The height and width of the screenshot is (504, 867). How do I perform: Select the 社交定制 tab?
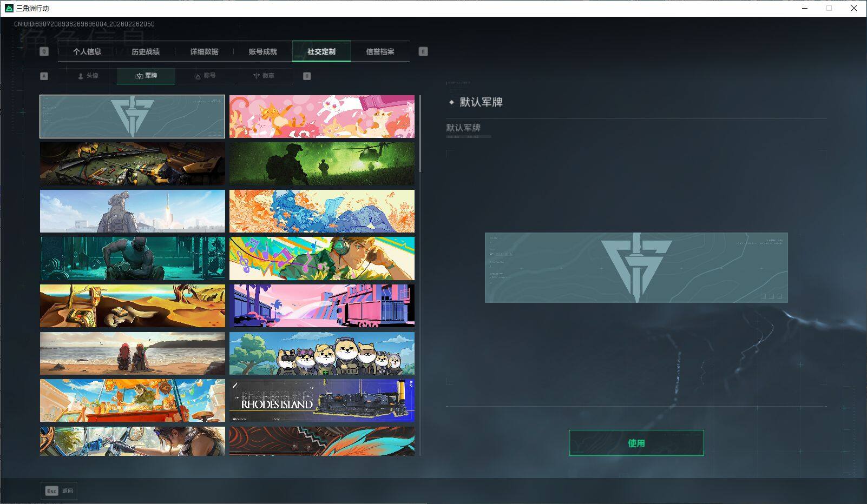[x=321, y=51]
